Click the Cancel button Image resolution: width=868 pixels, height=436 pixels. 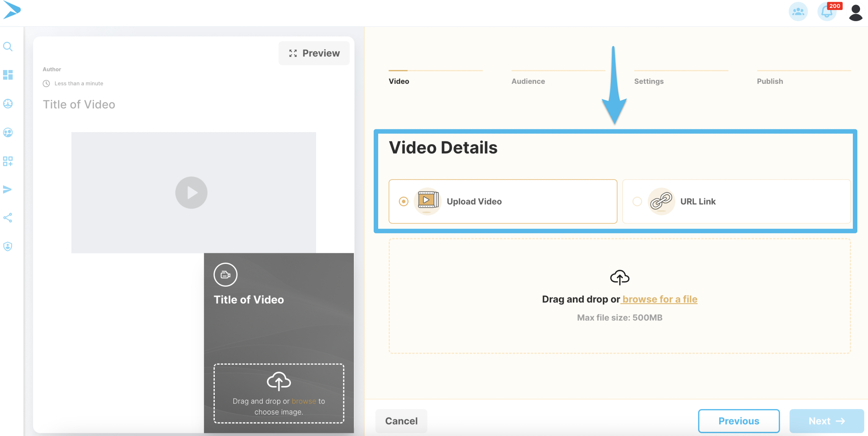coord(401,421)
